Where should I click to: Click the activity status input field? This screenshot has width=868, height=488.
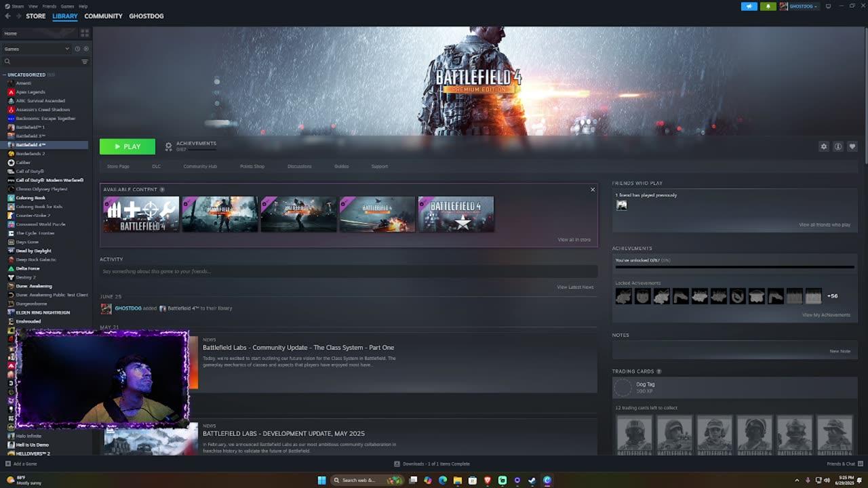[349, 271]
